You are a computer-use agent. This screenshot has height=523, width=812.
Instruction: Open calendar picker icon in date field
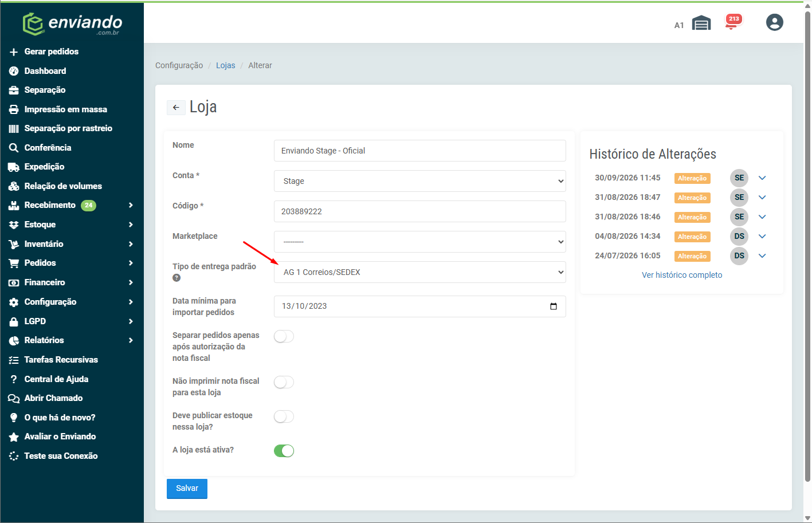click(553, 306)
